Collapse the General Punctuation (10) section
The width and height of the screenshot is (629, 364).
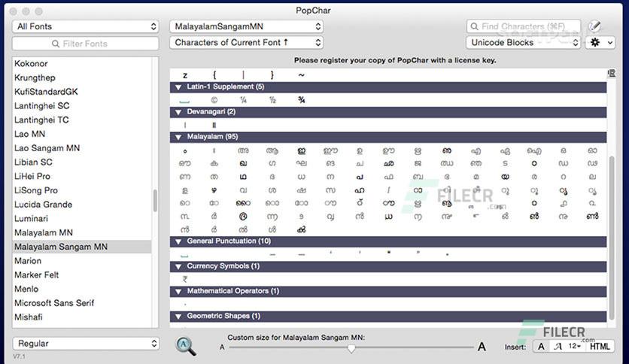pyautogui.click(x=178, y=241)
